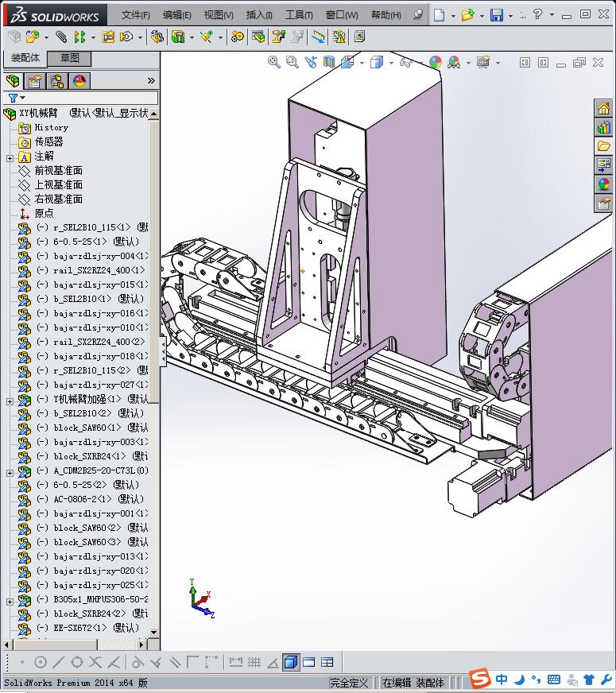Click the New document icon
The image size is (616, 693).
click(x=439, y=15)
